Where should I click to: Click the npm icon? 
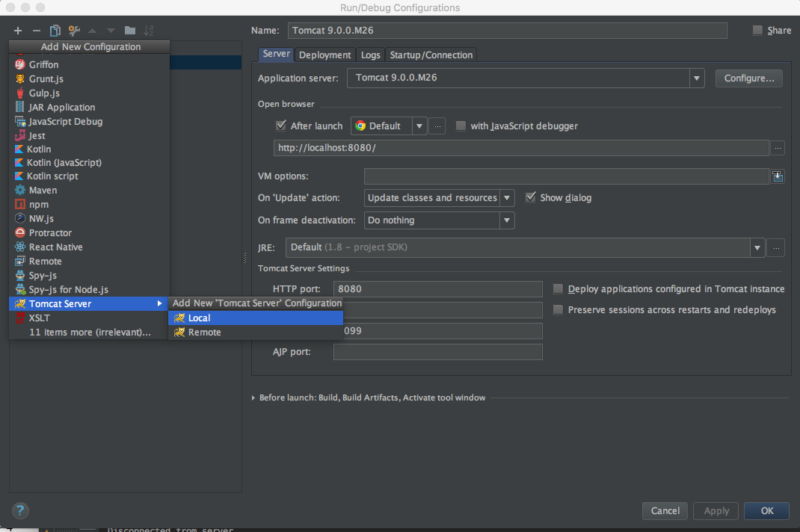tap(20, 205)
